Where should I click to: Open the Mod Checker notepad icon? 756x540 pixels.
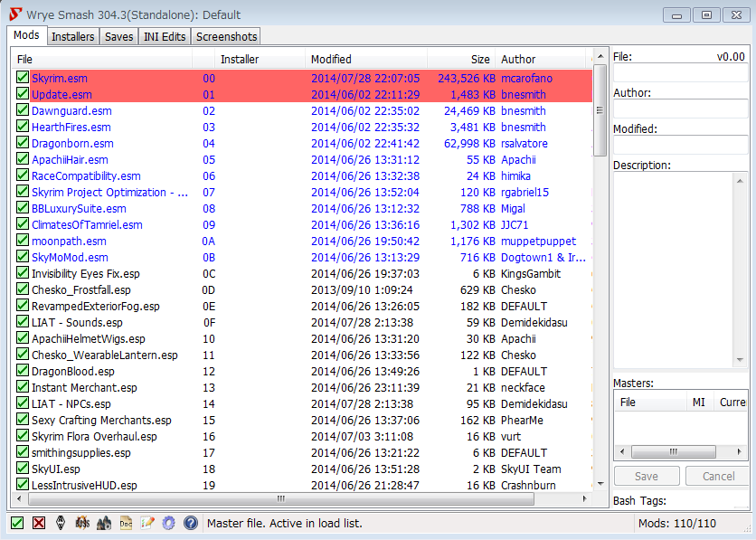click(x=147, y=523)
